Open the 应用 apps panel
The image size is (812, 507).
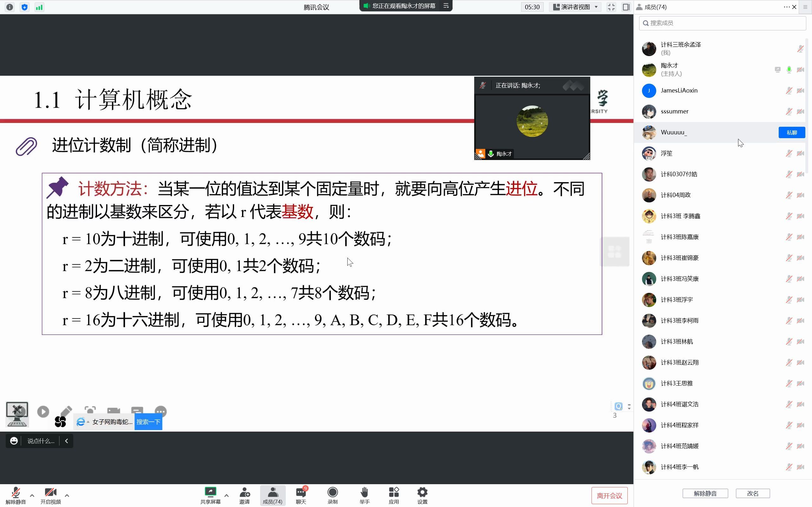tap(394, 495)
